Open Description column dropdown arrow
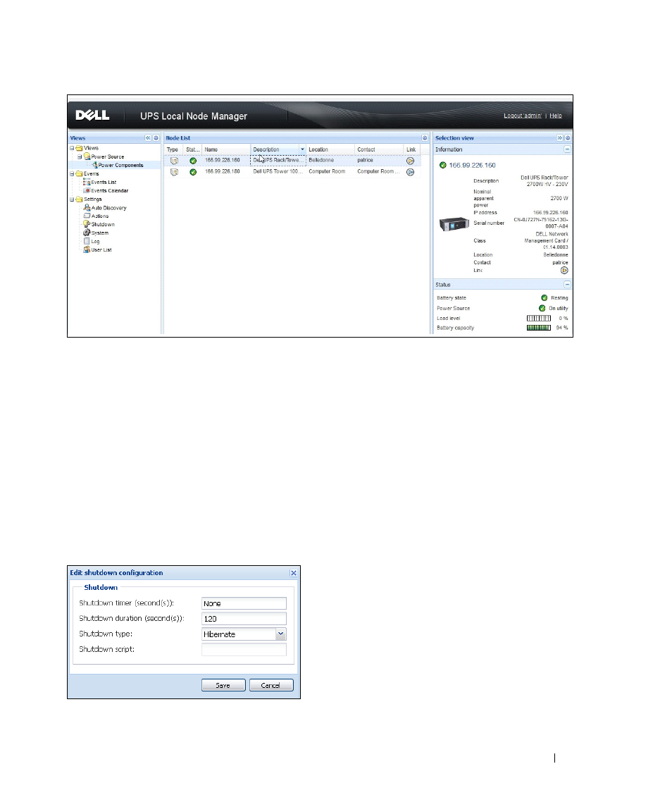672x807 pixels. 303,149
